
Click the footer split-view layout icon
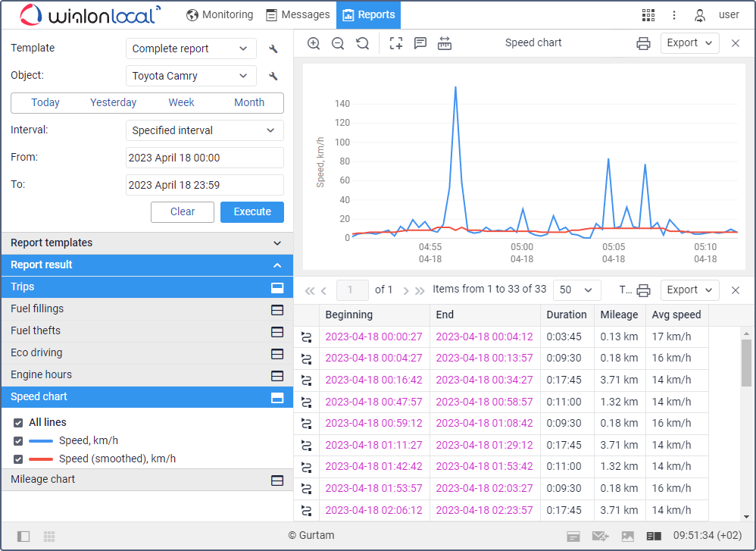tap(654, 536)
